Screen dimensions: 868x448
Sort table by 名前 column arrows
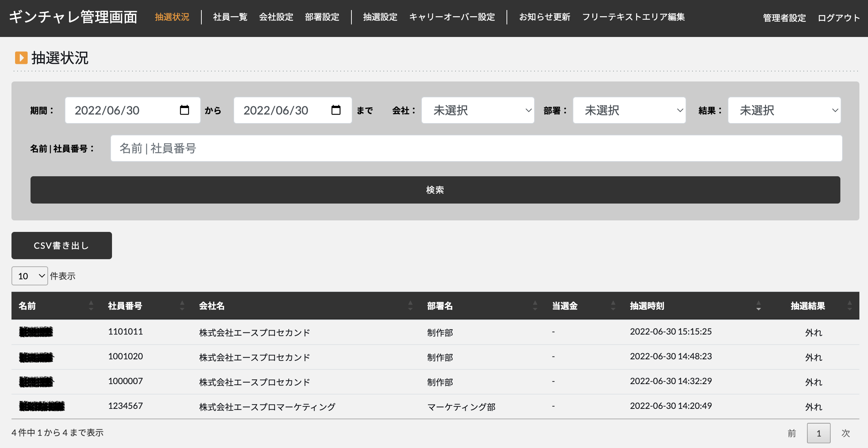click(91, 305)
